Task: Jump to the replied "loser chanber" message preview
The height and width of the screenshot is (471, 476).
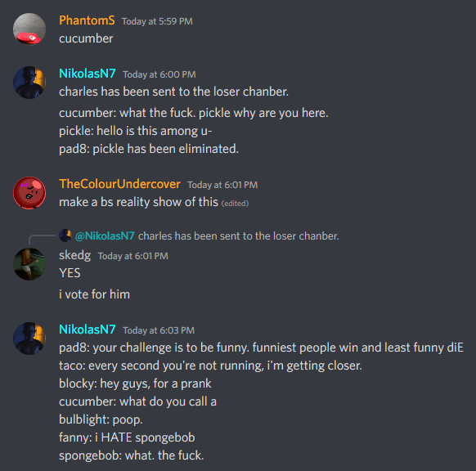Action: coord(238,235)
